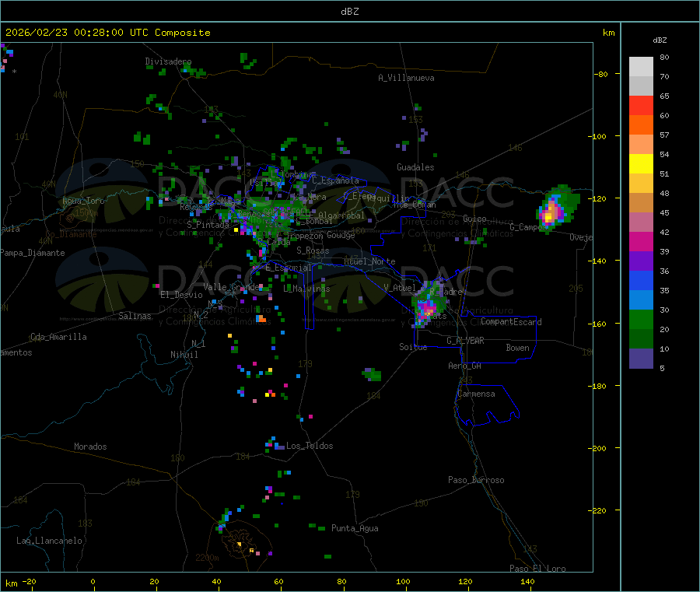Screen dimensions: 700x592
Task: Click the Carmensa location label
Action: tap(476, 394)
